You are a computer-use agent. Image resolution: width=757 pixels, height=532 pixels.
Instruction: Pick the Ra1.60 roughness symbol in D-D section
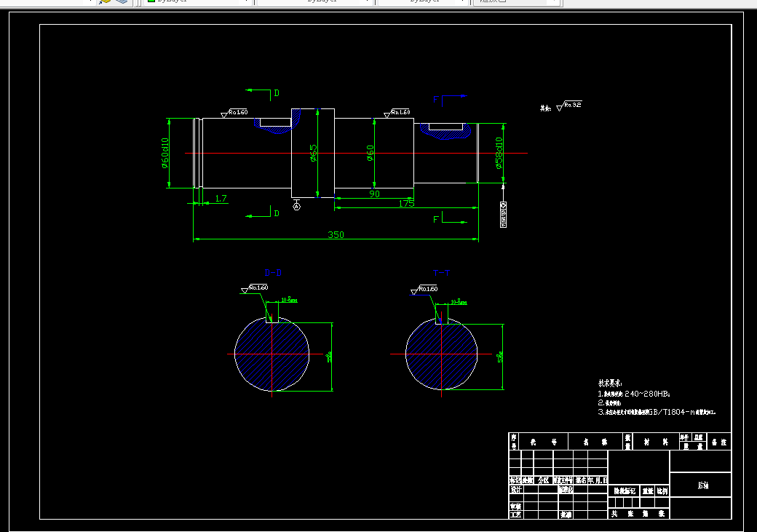255,289
